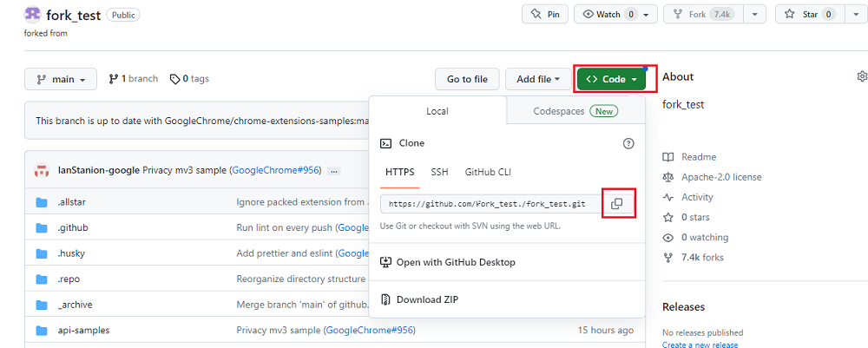Select the SSH clone tab
The height and width of the screenshot is (348, 868).
coord(440,172)
